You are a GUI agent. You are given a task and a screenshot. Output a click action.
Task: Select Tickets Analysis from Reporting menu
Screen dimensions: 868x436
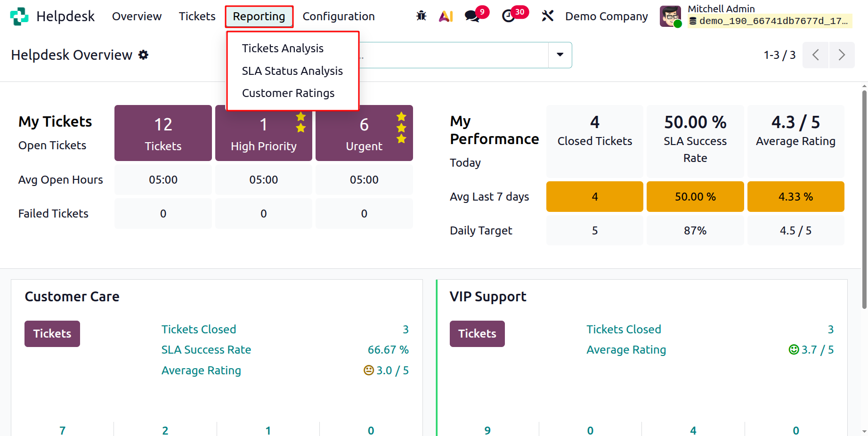coord(283,48)
